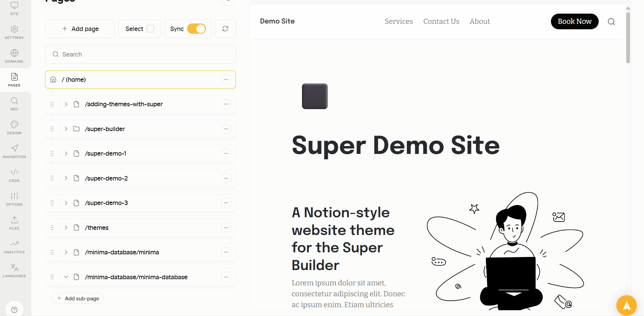The height and width of the screenshot is (316, 644).
Task: Expand the /super-demo-1 page
Action: pos(66,154)
